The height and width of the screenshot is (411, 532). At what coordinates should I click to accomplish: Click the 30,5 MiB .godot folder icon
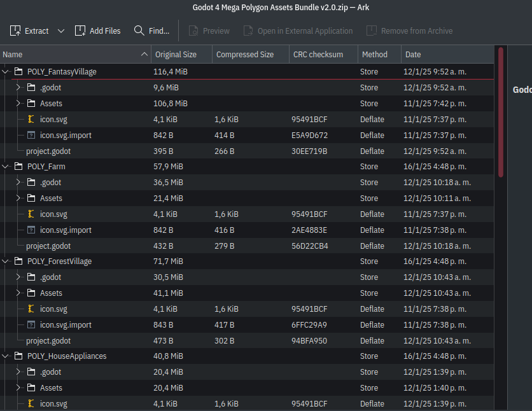[31, 277]
